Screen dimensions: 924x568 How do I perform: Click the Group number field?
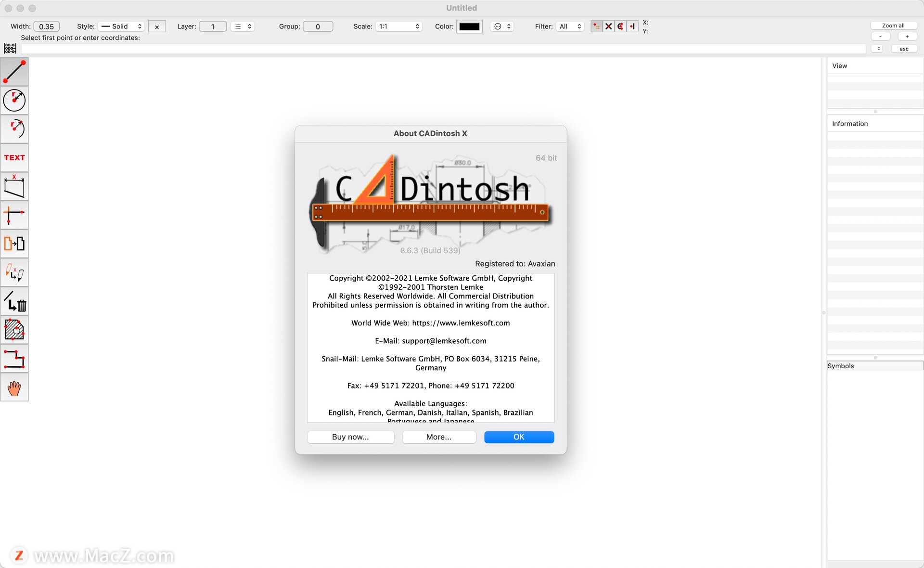pos(318,26)
